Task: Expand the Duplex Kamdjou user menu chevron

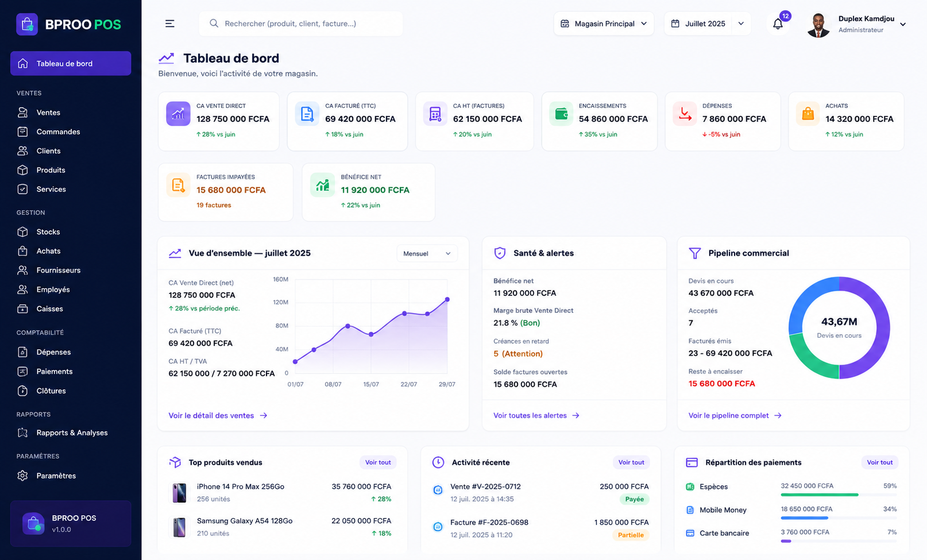Action: pyautogui.click(x=903, y=24)
